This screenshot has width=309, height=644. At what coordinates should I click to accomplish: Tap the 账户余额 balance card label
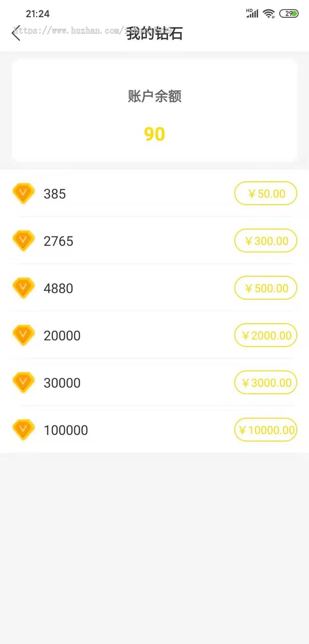point(154,96)
